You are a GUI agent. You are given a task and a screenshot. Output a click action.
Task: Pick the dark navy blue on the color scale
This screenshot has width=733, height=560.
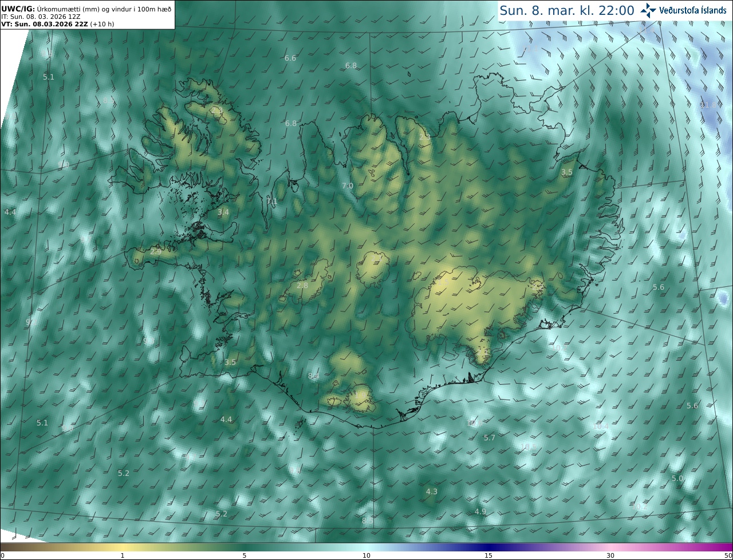[x=488, y=547]
